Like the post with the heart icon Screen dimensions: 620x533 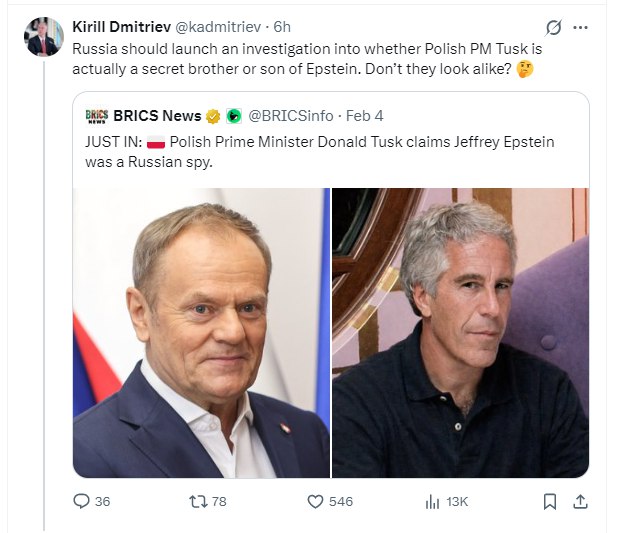[315, 501]
